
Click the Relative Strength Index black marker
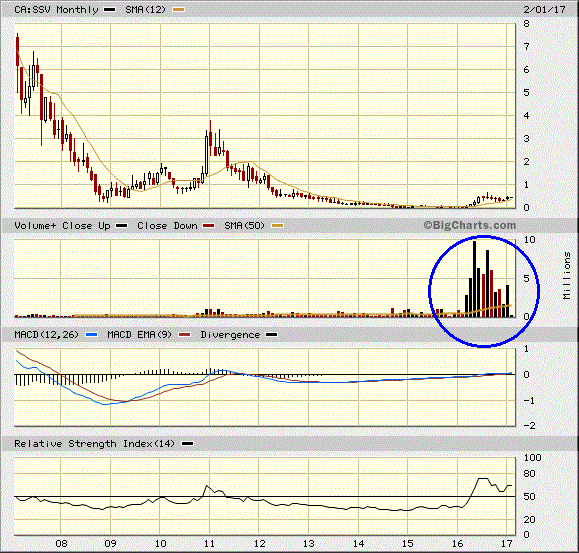coord(187,443)
